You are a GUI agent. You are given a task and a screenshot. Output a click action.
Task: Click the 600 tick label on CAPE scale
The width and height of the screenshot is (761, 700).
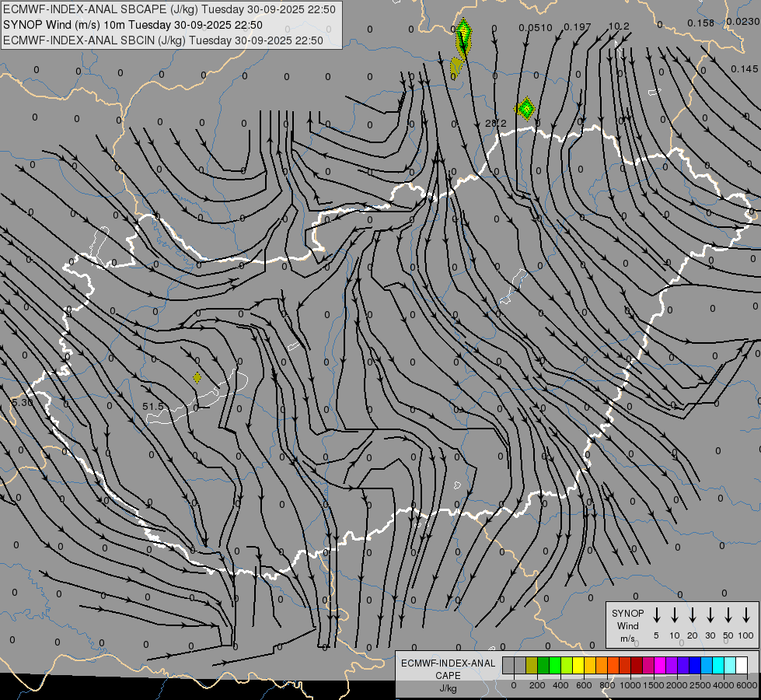tap(584, 685)
